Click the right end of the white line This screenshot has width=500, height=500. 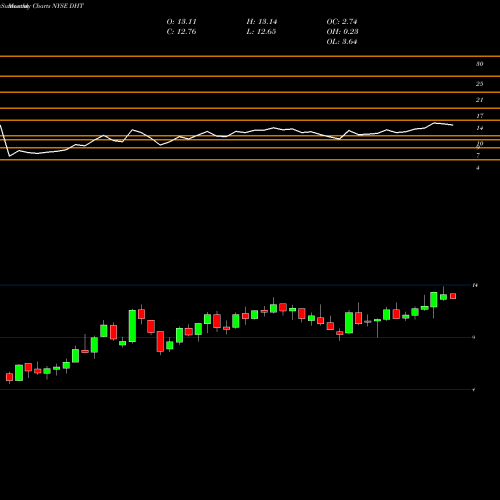(x=453, y=125)
